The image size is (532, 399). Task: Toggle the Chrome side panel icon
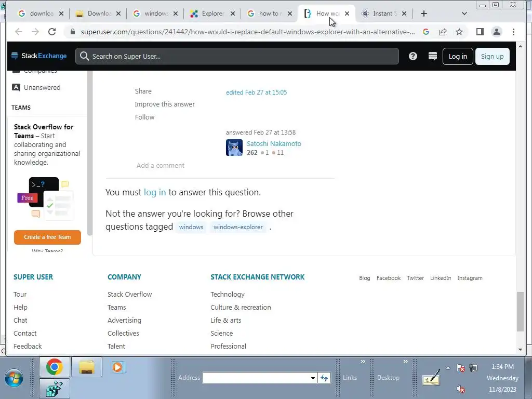pyautogui.click(x=480, y=32)
